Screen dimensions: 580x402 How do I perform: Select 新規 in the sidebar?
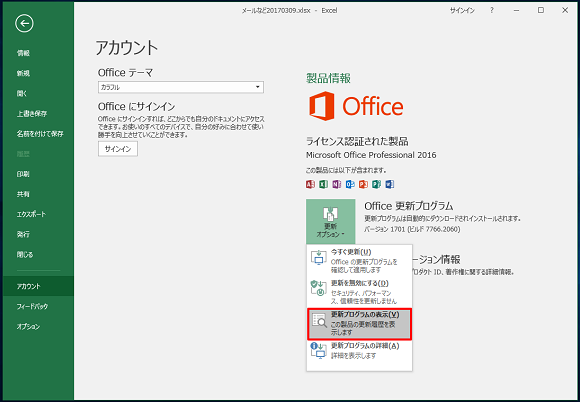[x=23, y=74]
